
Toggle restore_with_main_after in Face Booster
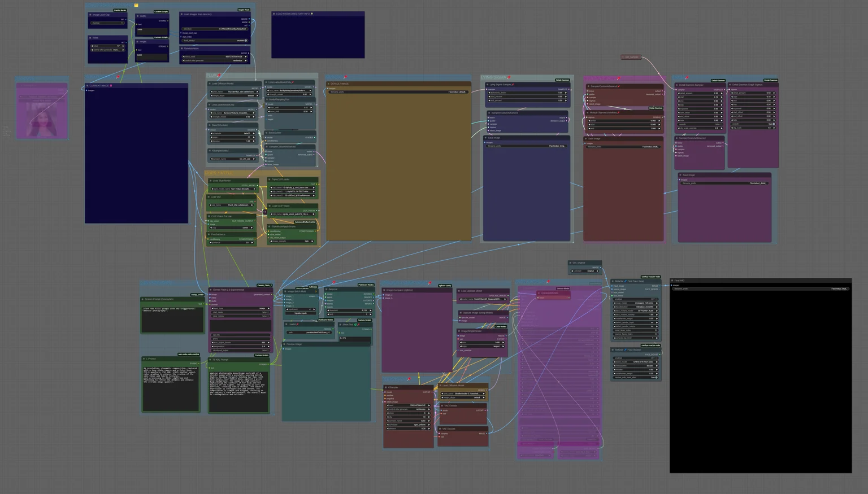(x=636, y=377)
